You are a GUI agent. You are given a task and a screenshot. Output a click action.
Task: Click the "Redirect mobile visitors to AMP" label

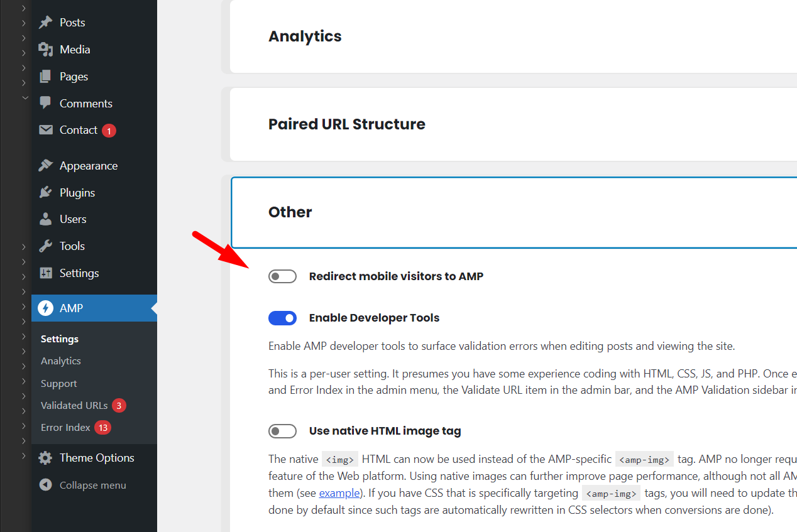coord(396,276)
